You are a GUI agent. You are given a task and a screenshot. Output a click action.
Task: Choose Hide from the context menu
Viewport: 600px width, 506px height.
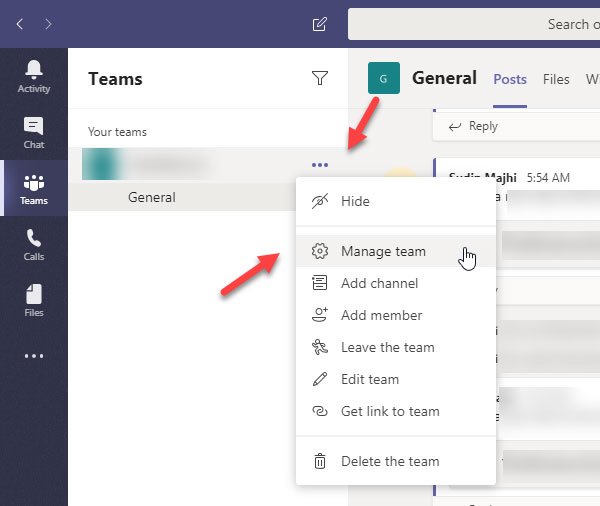396,201
